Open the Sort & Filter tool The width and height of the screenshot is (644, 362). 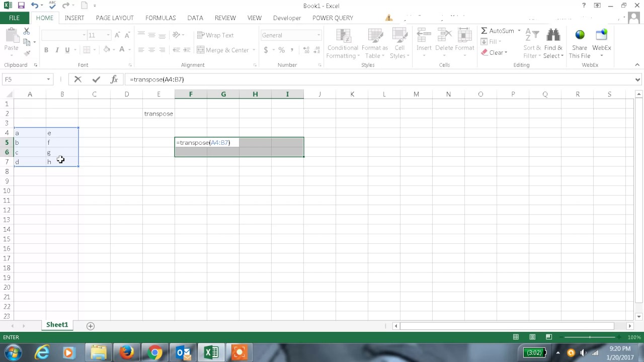[532, 44]
